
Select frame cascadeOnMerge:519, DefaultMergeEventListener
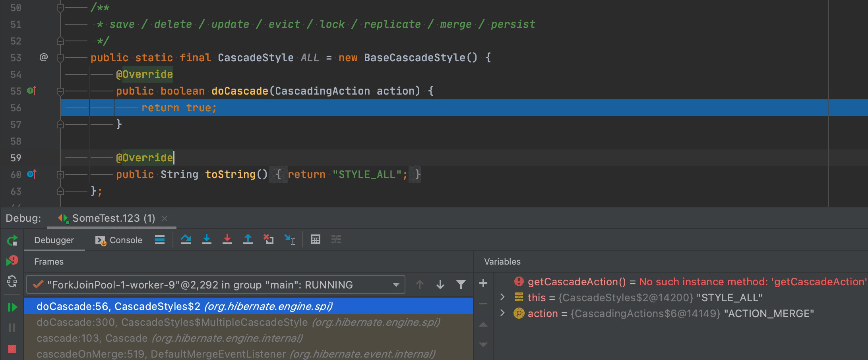248,354
